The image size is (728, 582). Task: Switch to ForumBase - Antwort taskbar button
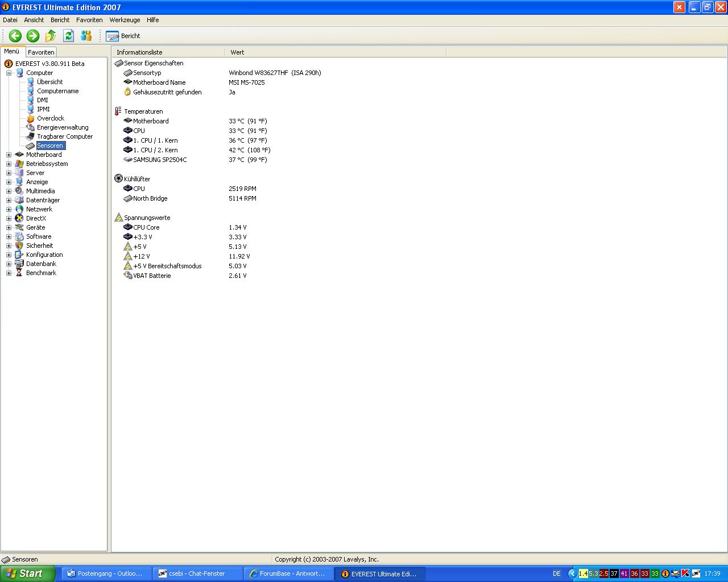288,573
